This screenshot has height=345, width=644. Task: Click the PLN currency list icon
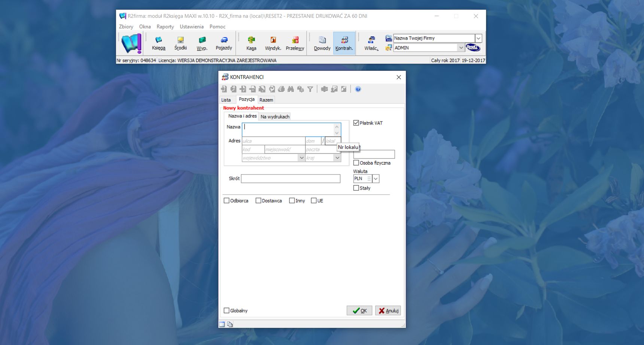pos(369,179)
